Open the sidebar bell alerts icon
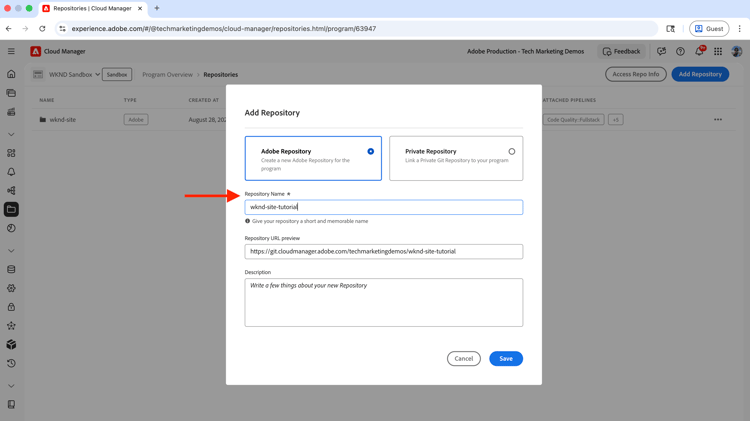750x421 pixels. click(x=11, y=172)
